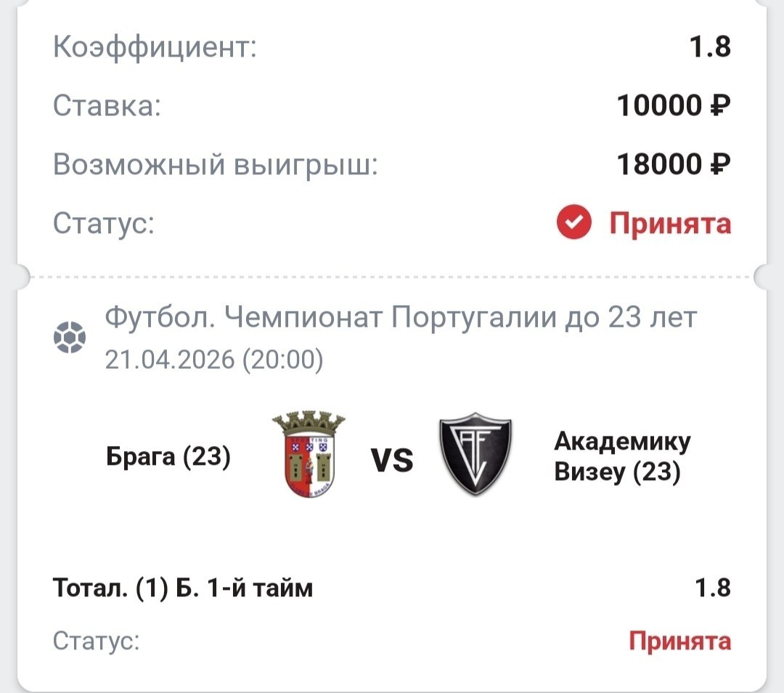Tap the 1.8 value next to Коэффициент
This screenshot has height=693, width=784.
click(x=710, y=48)
